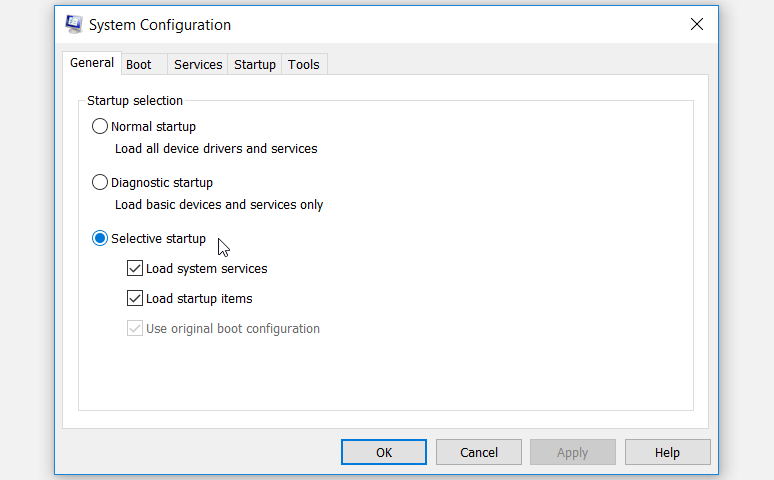Select the Startup tab
Screen dimensions: 774x480
click(255, 65)
